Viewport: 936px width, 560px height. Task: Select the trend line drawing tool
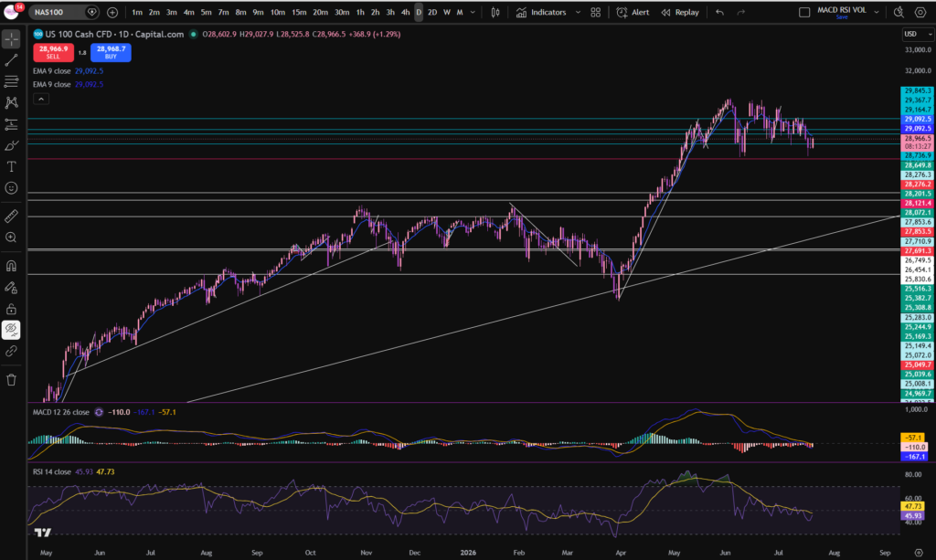click(11, 60)
